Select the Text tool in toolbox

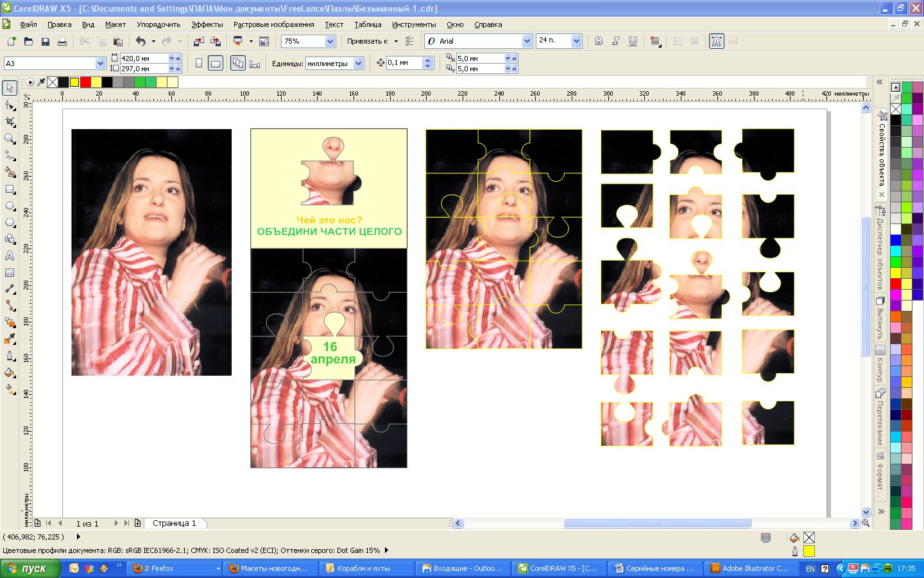[x=10, y=256]
